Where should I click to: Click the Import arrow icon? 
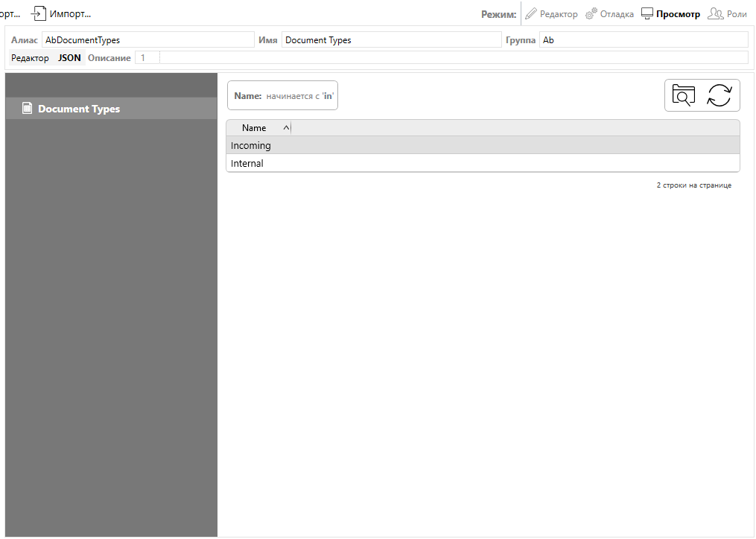click(39, 13)
